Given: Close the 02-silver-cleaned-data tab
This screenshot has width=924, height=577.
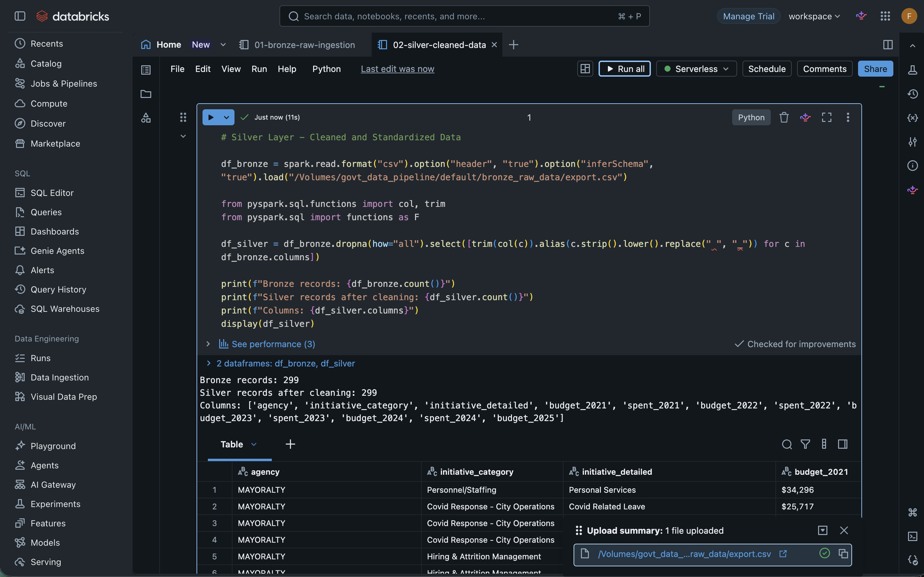Looking at the screenshot, I should click(494, 45).
